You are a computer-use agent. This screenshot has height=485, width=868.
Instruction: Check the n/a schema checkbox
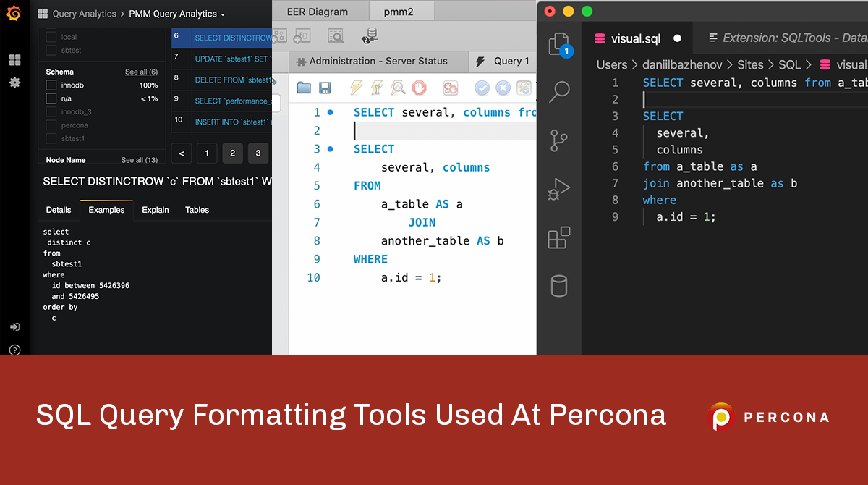click(x=51, y=98)
